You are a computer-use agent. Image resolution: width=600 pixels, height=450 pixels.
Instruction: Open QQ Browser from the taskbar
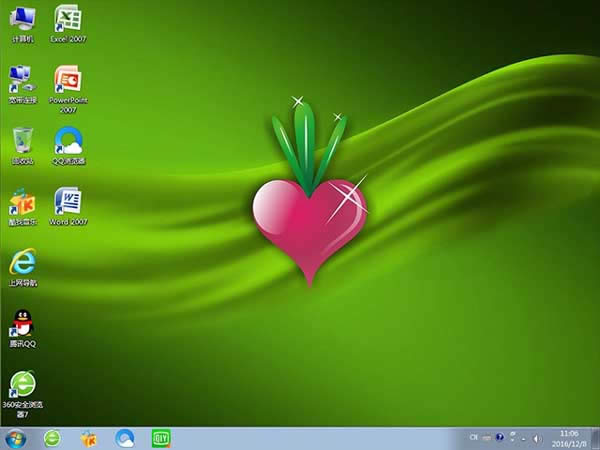pos(124,438)
